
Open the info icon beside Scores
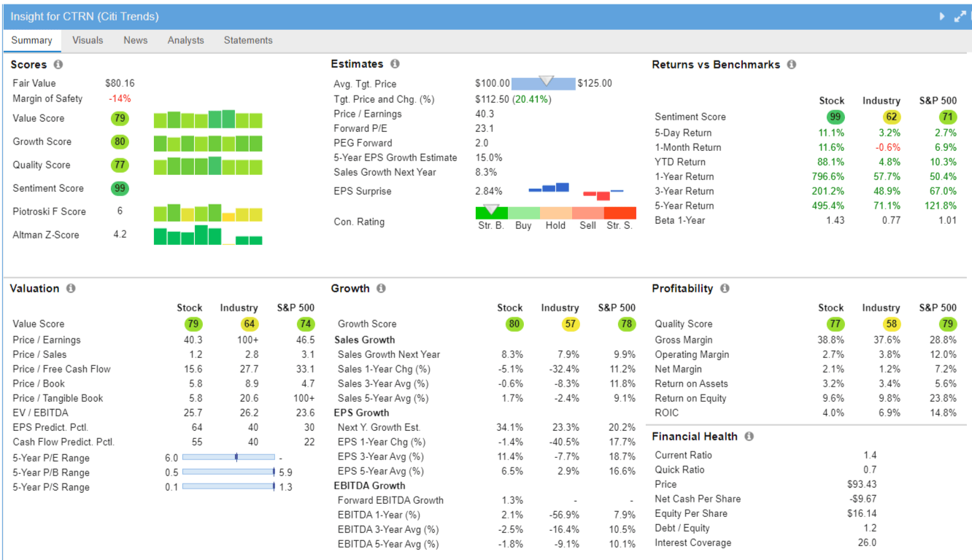[x=58, y=65]
